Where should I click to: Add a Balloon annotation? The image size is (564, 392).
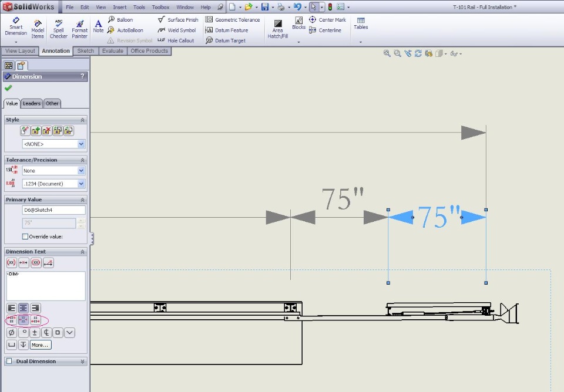click(120, 20)
